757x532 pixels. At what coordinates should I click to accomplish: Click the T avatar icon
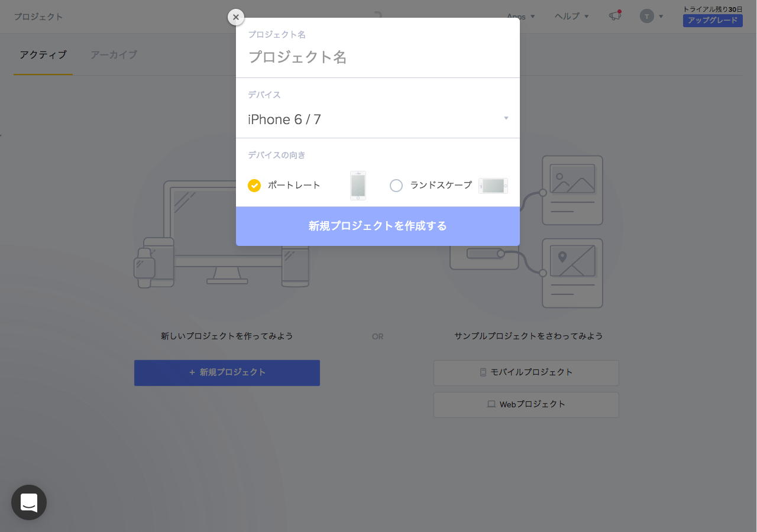tap(646, 16)
